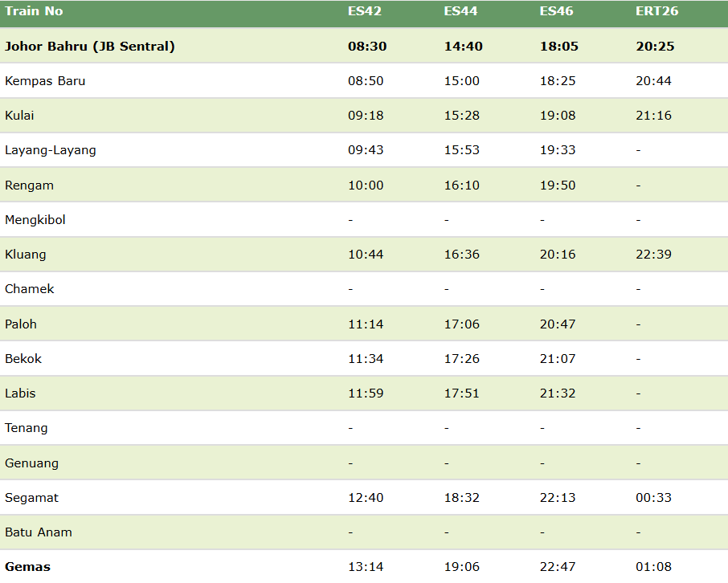Click the Labis time 11:59 cell
Screen dimensions: 728x583
(366, 393)
